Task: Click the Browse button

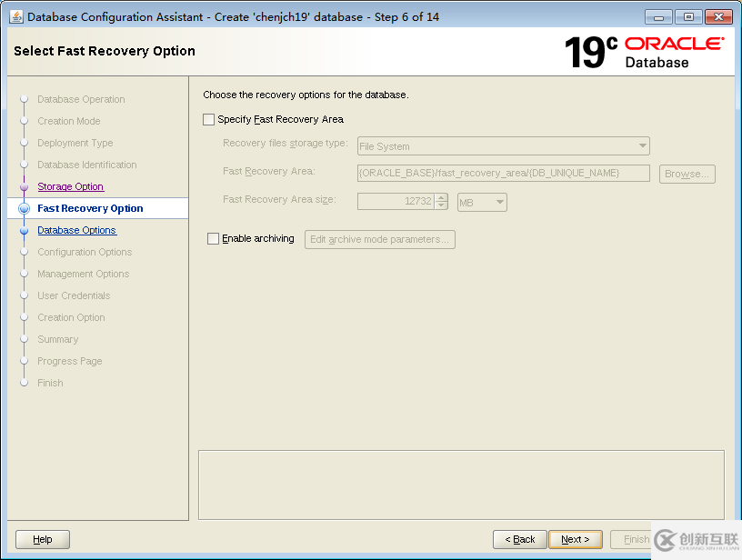Action: click(687, 174)
